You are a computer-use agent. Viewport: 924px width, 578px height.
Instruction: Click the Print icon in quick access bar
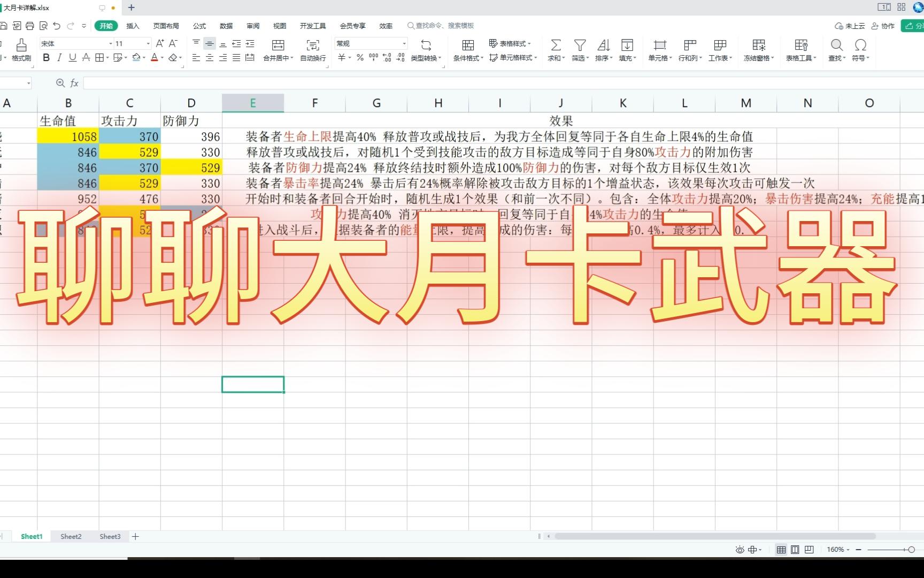tap(30, 26)
